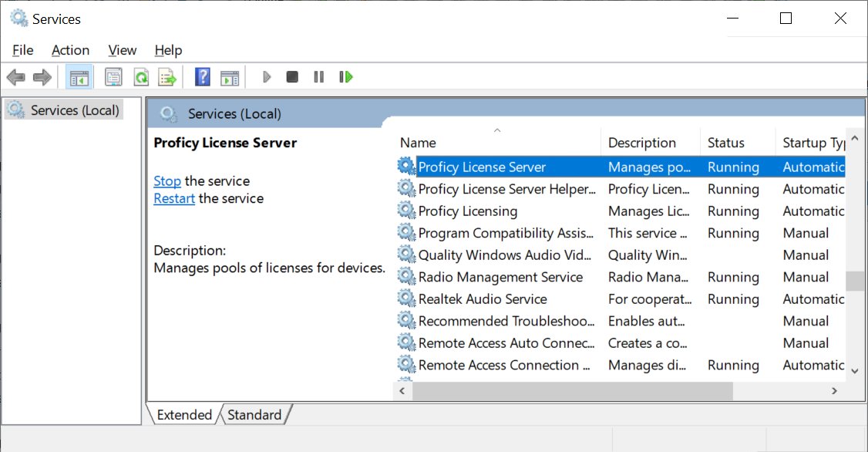This screenshot has width=868, height=452.
Task: Sort by the Description column header
Action: pyautogui.click(x=651, y=143)
